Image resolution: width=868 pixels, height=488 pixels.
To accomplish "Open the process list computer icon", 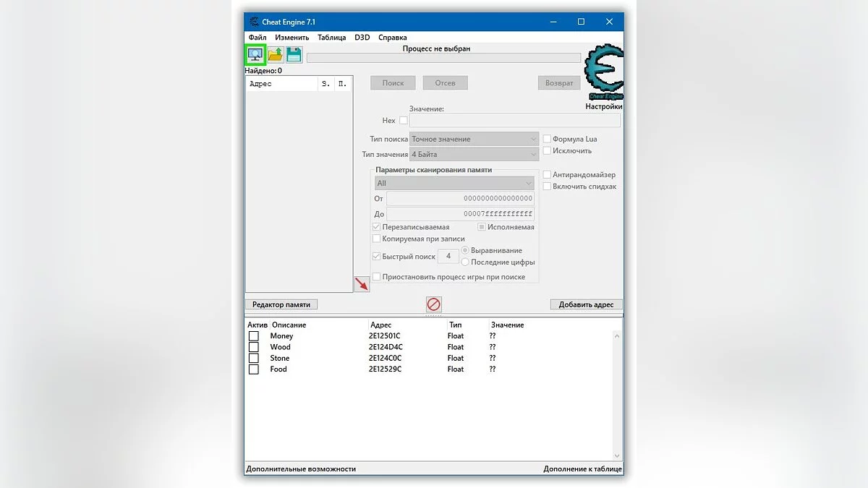I will click(255, 54).
